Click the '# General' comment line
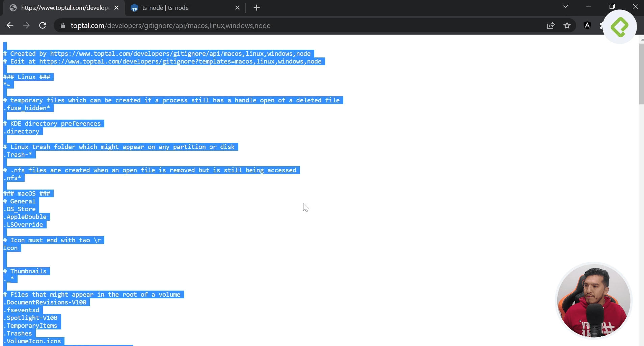The width and height of the screenshot is (644, 346). coord(19,201)
